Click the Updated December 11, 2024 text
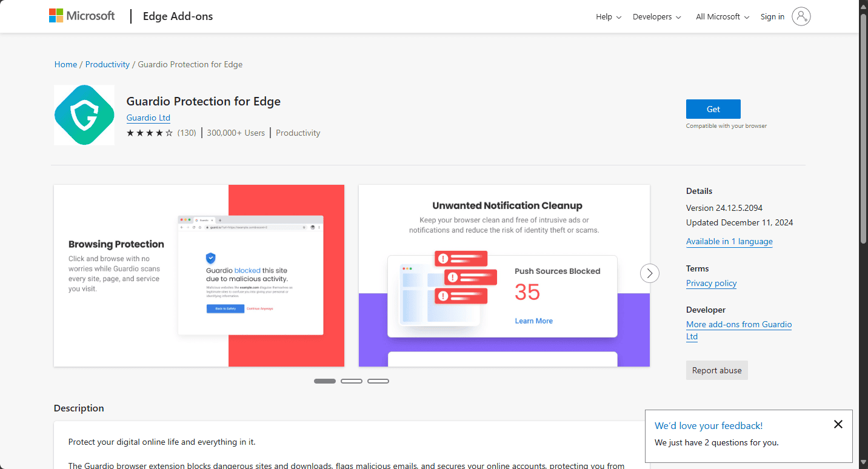The image size is (868, 469). (x=739, y=222)
